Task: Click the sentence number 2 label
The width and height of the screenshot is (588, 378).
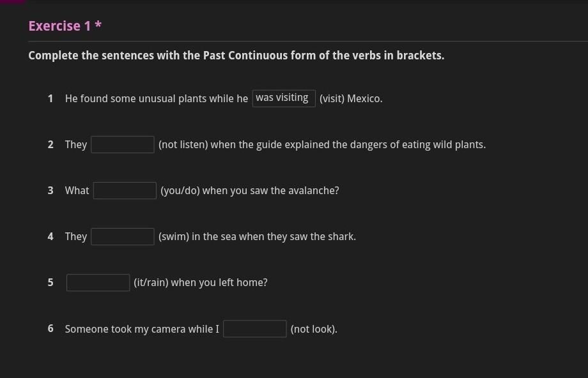Action: 50,145
